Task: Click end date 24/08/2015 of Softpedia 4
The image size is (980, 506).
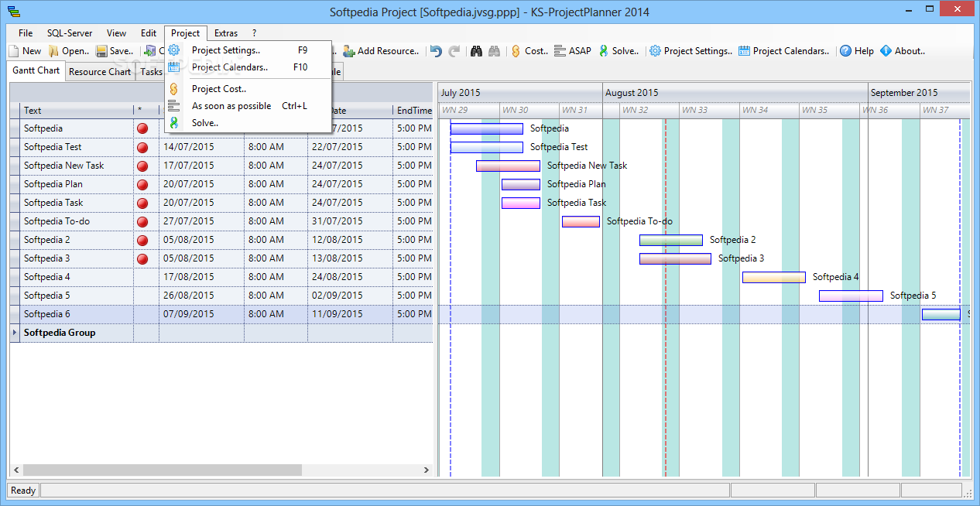Action: [x=350, y=277]
